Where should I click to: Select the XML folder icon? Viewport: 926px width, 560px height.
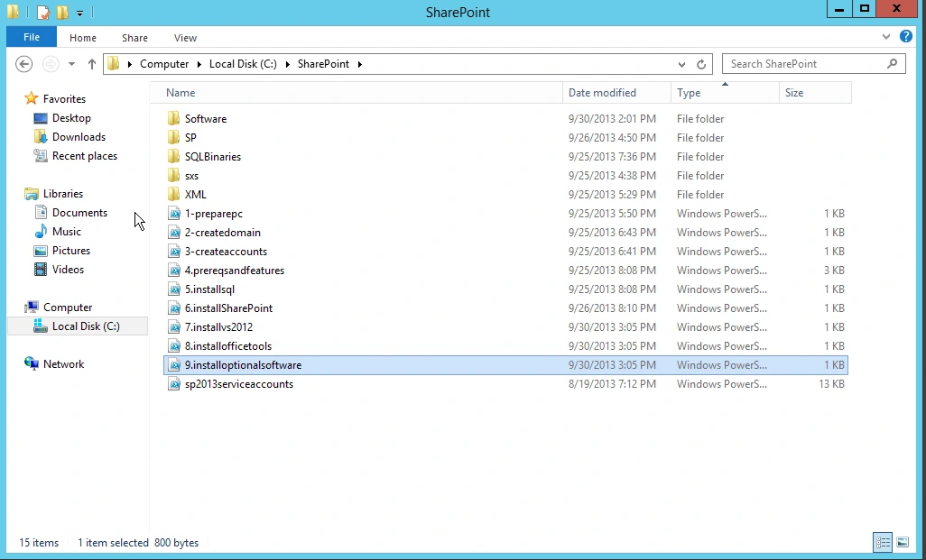(173, 194)
